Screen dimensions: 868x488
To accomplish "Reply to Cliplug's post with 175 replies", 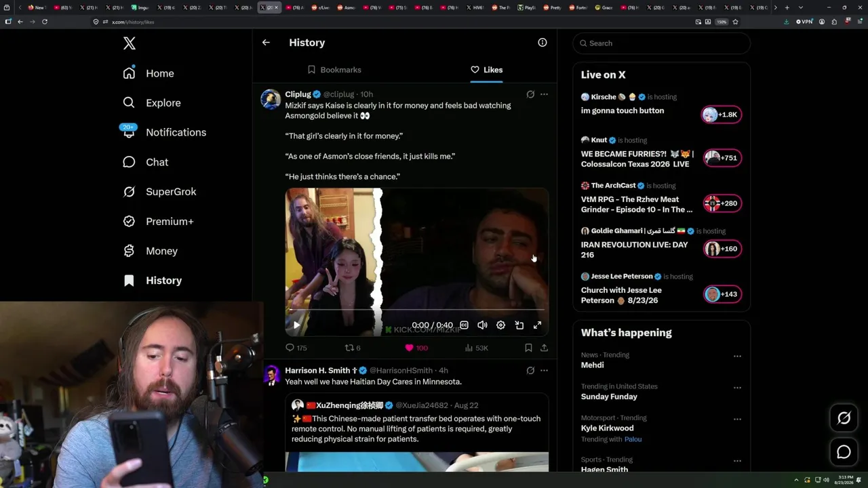I will [296, 348].
